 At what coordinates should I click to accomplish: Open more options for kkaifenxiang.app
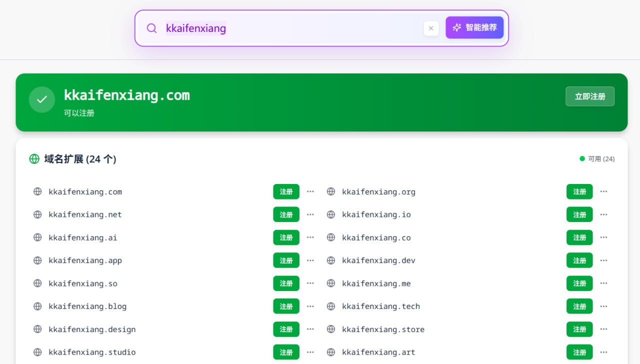[x=310, y=260]
